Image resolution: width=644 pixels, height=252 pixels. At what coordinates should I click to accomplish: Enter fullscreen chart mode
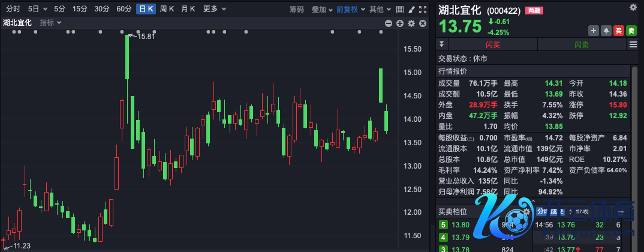pos(422,9)
